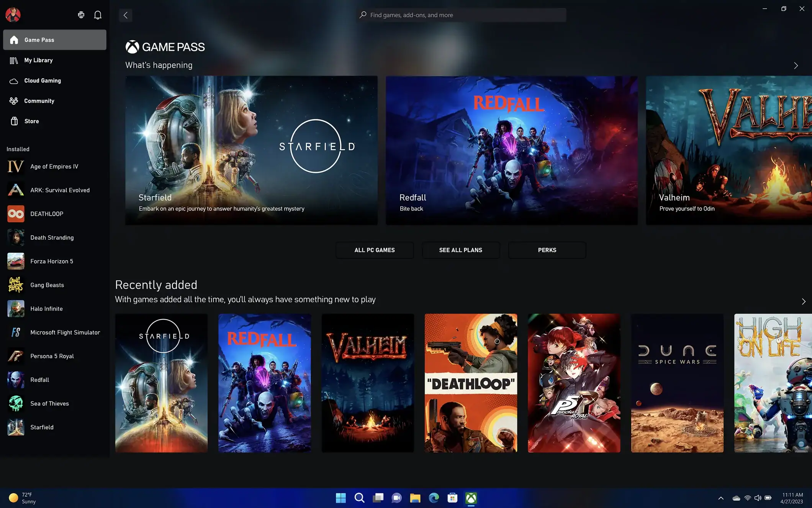812x508 pixels.
Task: Open the Dune Spice Wars game tile
Action: [677, 383]
